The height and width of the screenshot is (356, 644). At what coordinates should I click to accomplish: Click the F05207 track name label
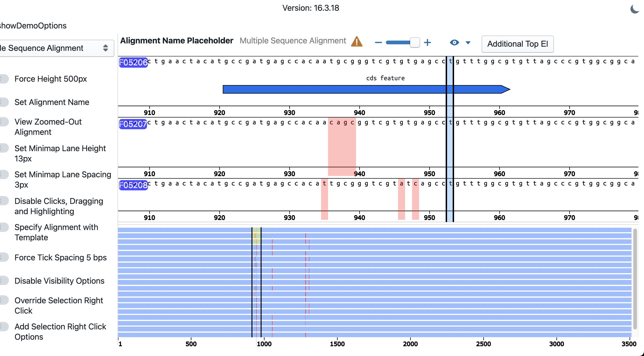coord(133,124)
